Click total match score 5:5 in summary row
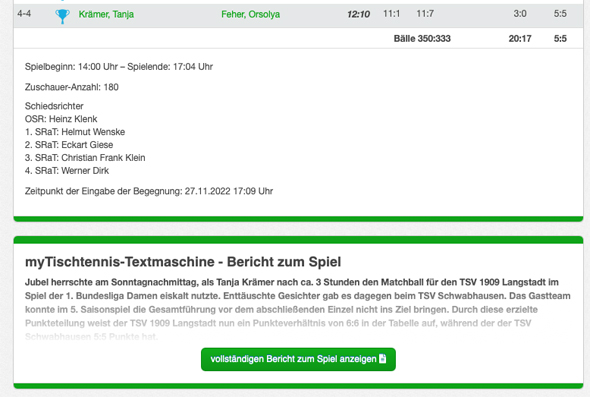Viewport: 590px width, 397px height. pos(560,38)
